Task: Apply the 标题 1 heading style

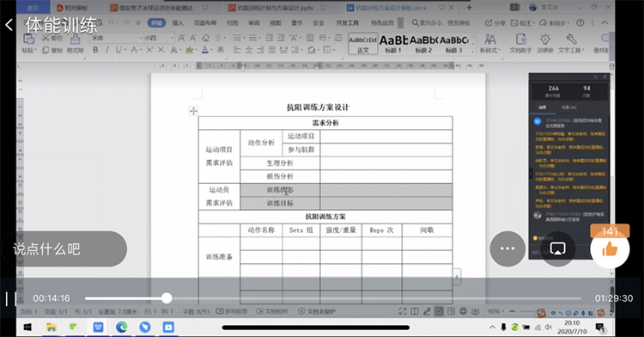Action: (393, 44)
